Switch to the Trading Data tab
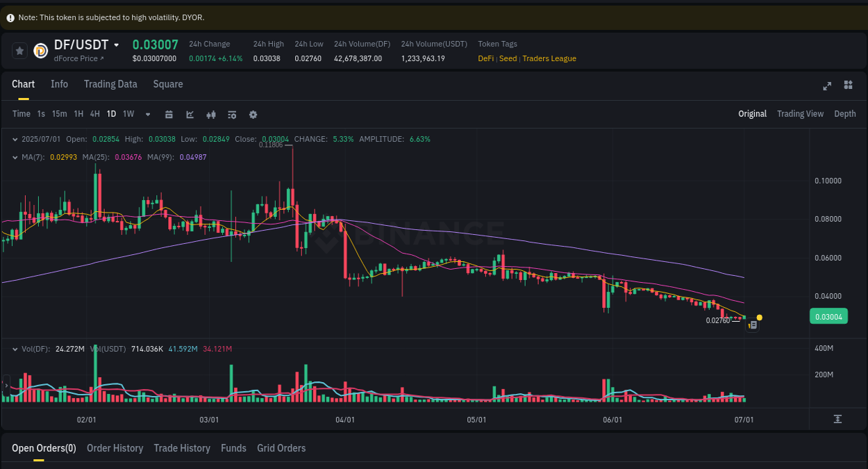The width and height of the screenshot is (868, 469). (x=110, y=84)
